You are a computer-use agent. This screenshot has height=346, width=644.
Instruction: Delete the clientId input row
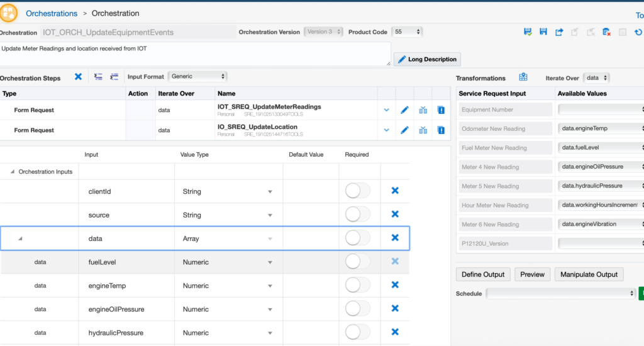pyautogui.click(x=395, y=191)
